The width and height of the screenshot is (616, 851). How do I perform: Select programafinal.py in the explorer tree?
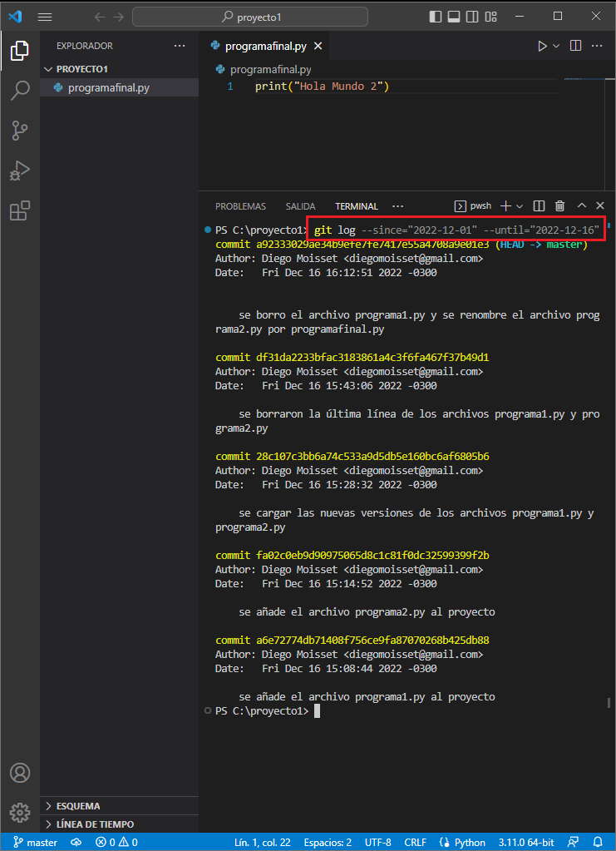pos(120,87)
